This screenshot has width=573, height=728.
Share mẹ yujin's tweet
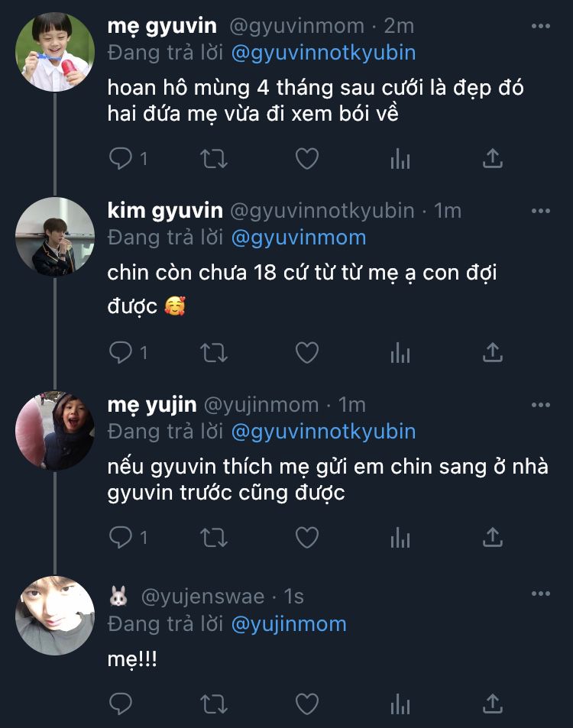tap(494, 538)
